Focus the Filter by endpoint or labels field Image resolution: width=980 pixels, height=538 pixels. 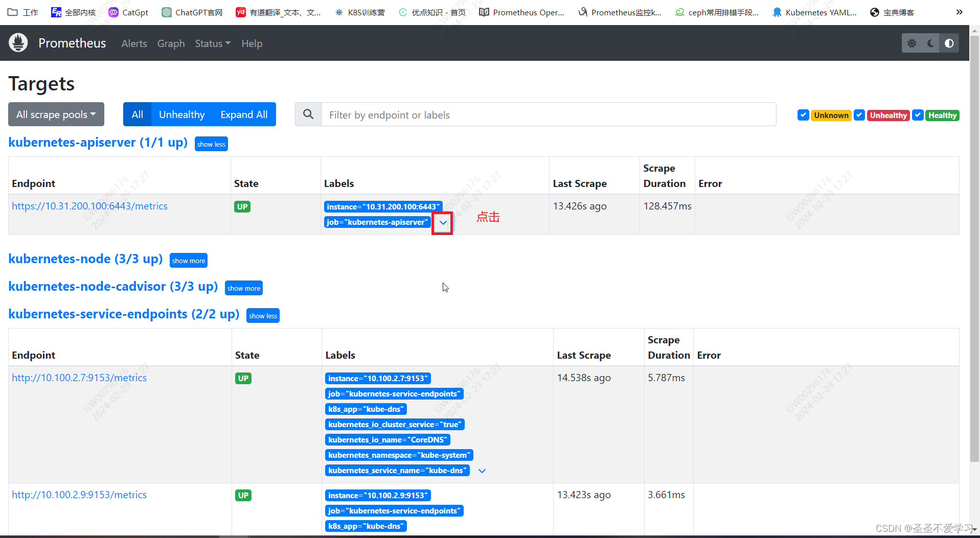tap(549, 114)
